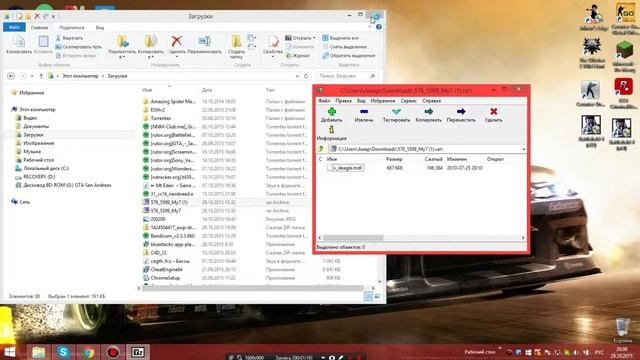This screenshot has height=360, width=640.
Task: Click the 7-Zip horizontal scrollbar thumb
Action: (x=353, y=238)
